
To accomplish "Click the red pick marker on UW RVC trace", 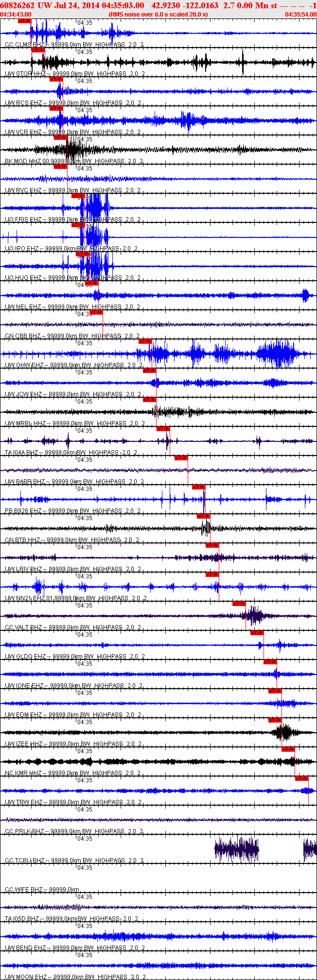I will (60, 167).
